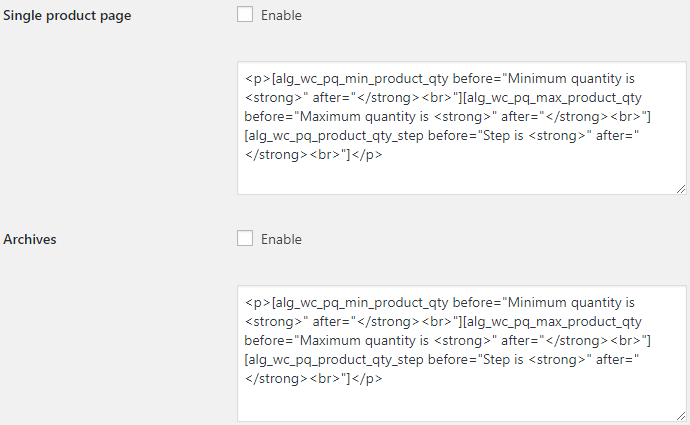Screen dimensions: 690x425
Task: Click "Step is" text in Archives textarea
Action: (x=503, y=359)
